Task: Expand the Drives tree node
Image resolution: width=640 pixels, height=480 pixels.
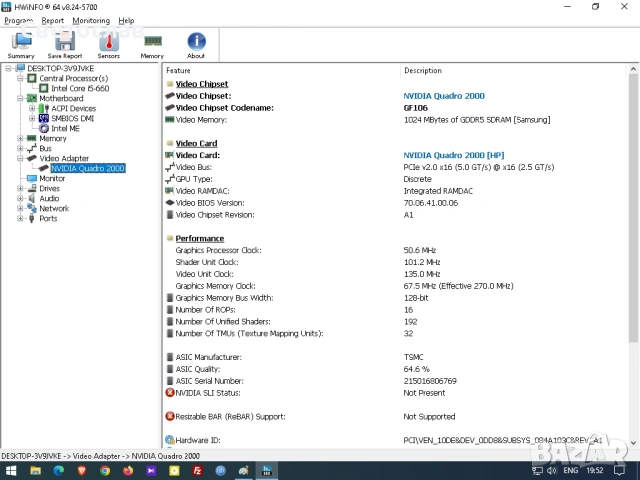Action: click(20, 188)
